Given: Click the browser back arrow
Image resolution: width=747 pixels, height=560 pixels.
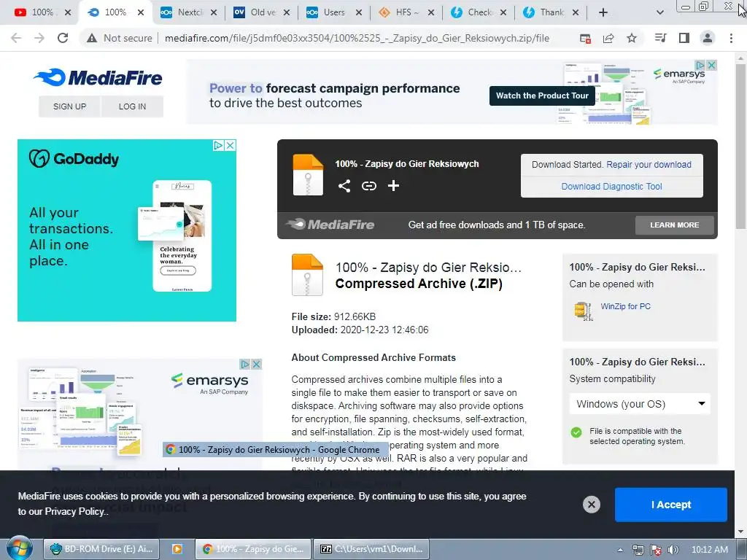Looking at the screenshot, I should tap(16, 38).
